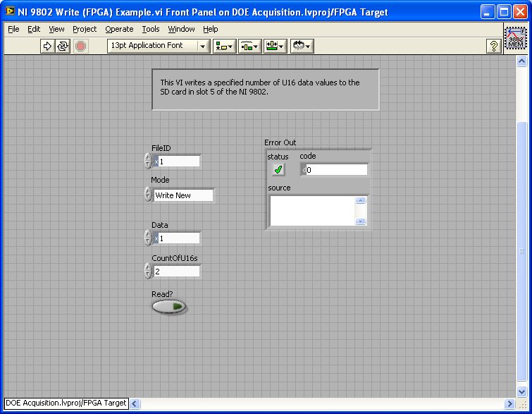Image resolution: width=532 pixels, height=414 pixels.
Task: Click the horizontal scrollbar left arrow
Action: pos(135,403)
